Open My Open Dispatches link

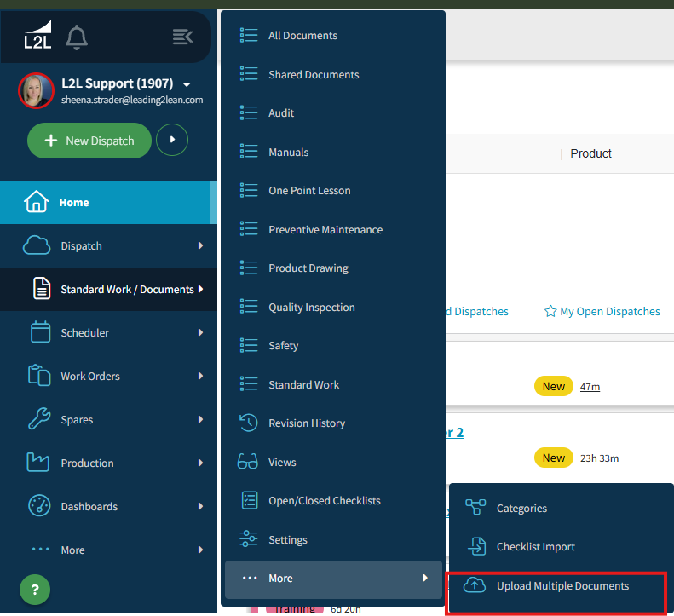(x=609, y=311)
